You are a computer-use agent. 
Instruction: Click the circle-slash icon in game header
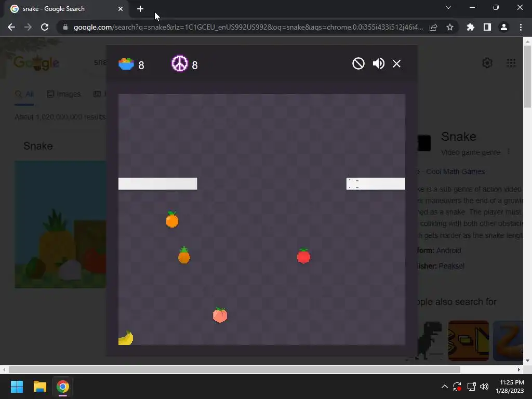click(358, 63)
